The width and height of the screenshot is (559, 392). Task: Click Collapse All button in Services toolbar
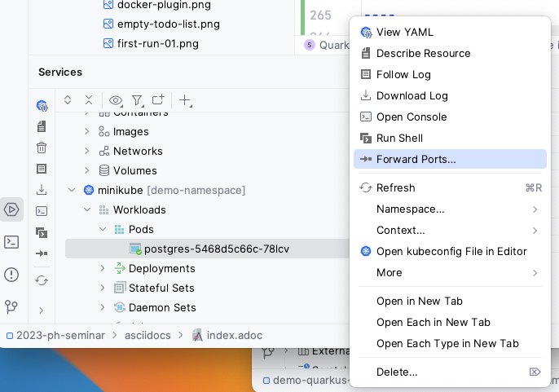89,100
